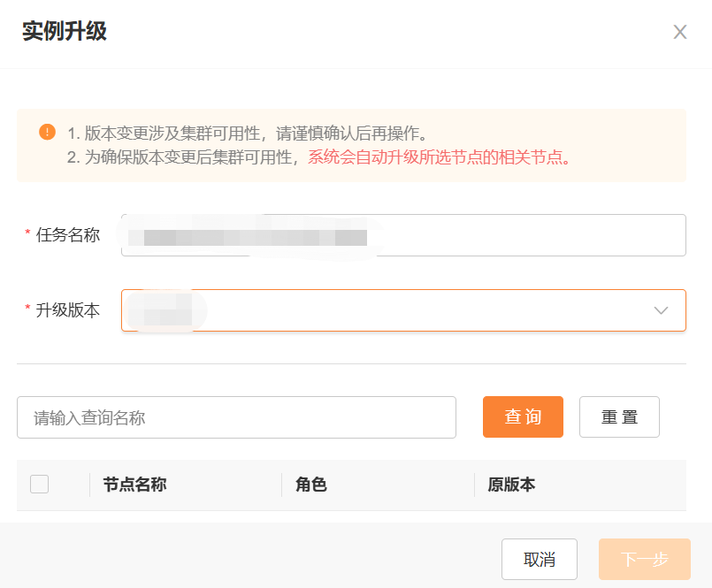Click the 原版本 column header
The width and height of the screenshot is (712, 588).
click(x=512, y=485)
